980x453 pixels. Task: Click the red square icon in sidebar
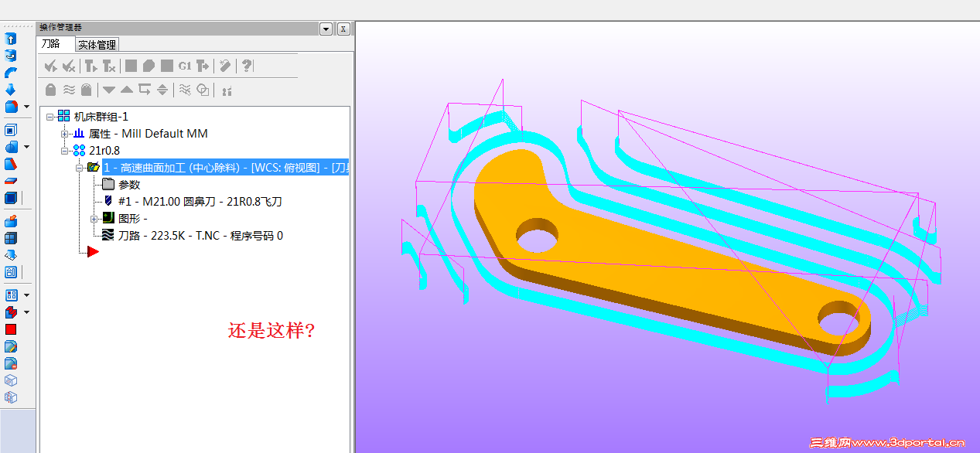11,329
